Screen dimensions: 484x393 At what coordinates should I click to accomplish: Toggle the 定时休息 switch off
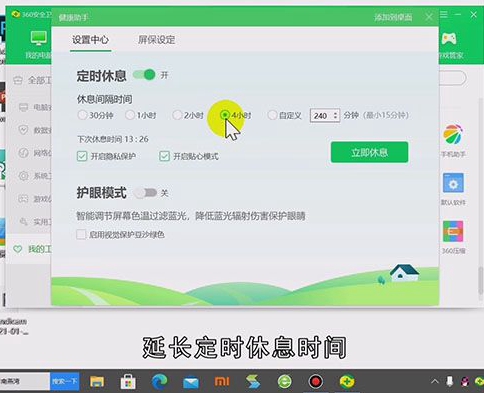pos(145,75)
